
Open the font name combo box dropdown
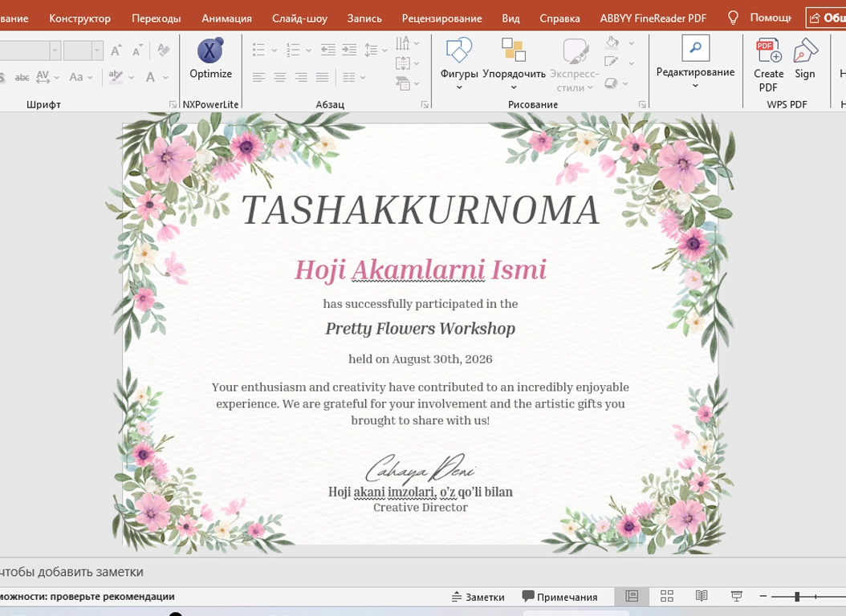tap(55, 51)
